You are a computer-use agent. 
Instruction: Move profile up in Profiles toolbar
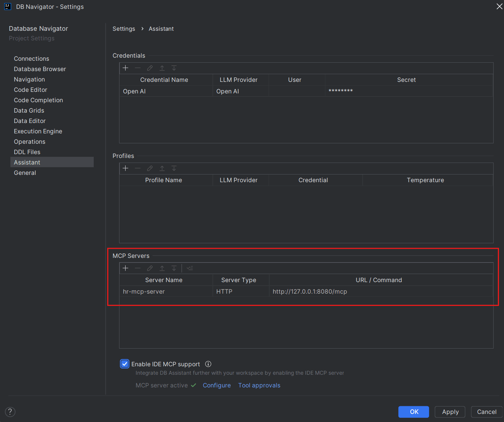[x=162, y=168]
